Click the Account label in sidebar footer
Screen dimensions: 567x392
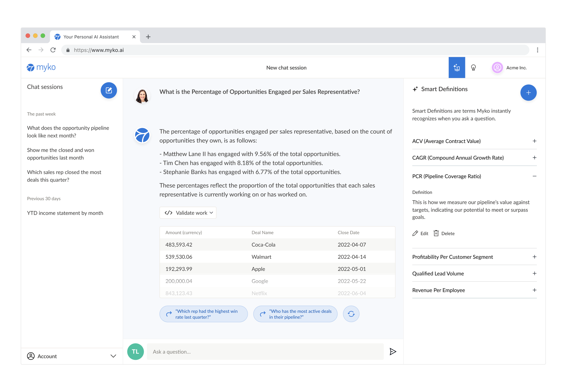47,356
